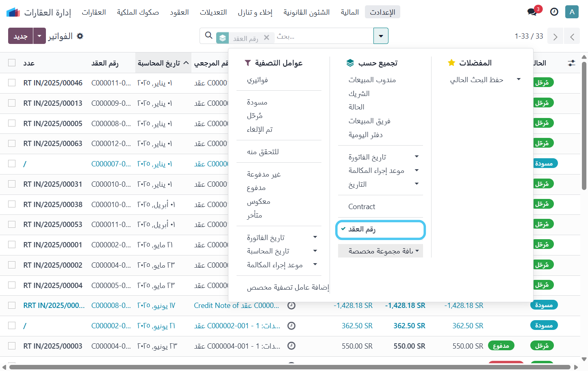Viewport: 588px width, 371px height.
Task: Check the row RT IN/2025/00046
Action: (12, 83)
